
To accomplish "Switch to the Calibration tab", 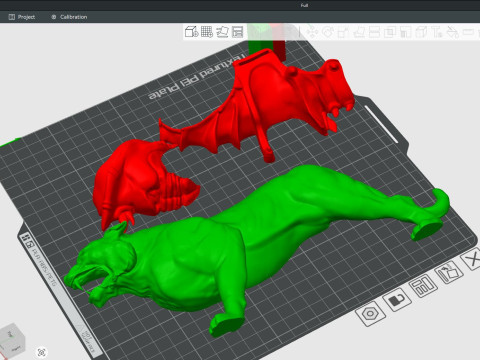I will 69,17.
